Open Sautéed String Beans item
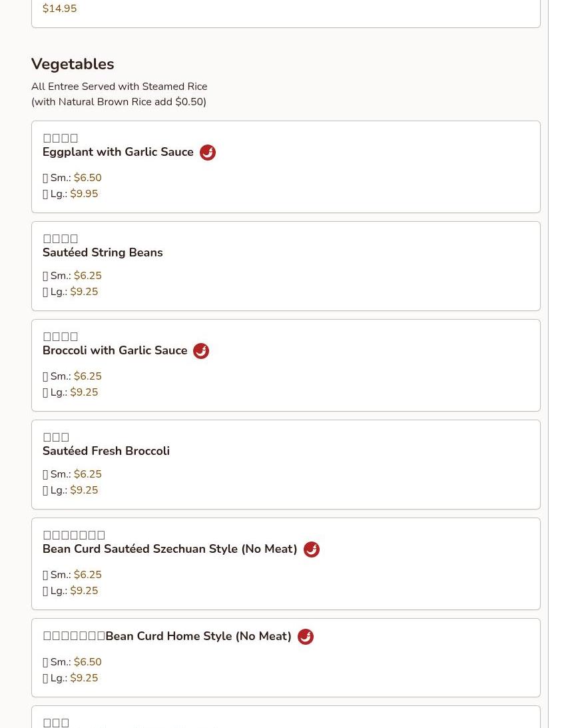Screen dimensions: 562x728 click(x=103, y=252)
